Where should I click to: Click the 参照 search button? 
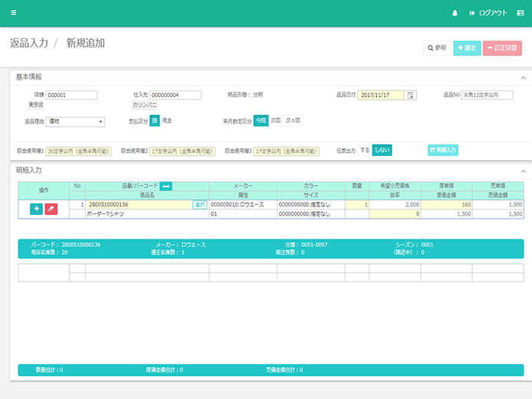436,48
